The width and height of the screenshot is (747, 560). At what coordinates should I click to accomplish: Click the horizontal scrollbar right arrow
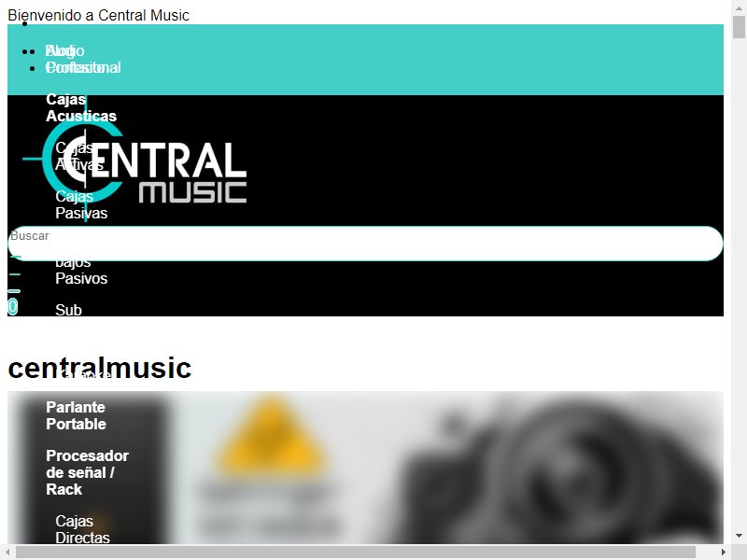pyautogui.click(x=724, y=552)
